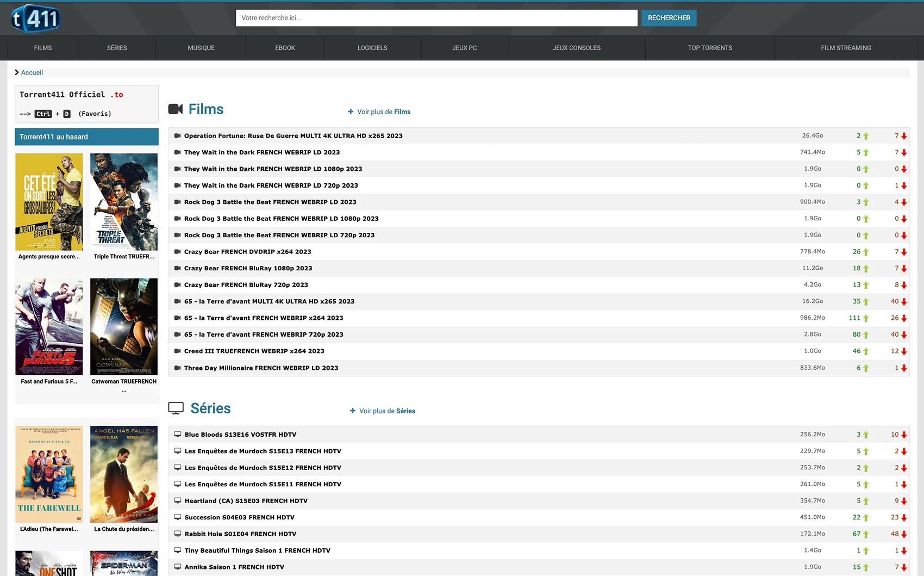
Task: Open The Farewell poster thumbnail
Action: pyautogui.click(x=49, y=474)
